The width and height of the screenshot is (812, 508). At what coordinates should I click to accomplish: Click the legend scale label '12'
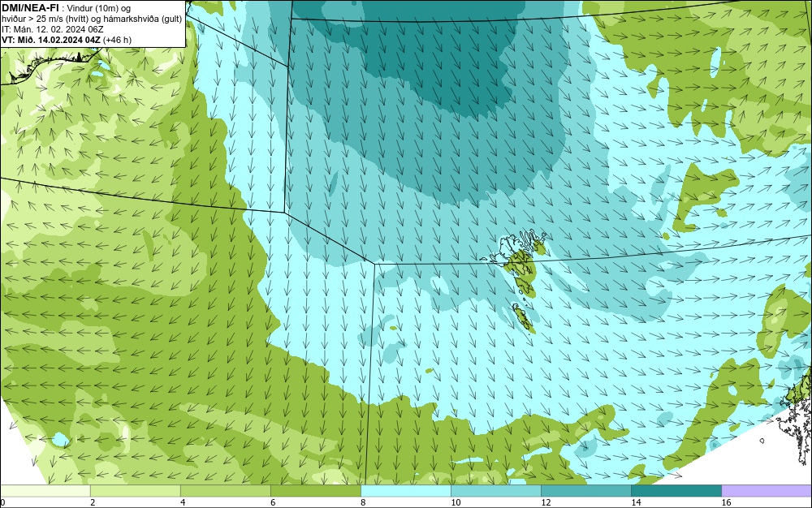(546, 502)
